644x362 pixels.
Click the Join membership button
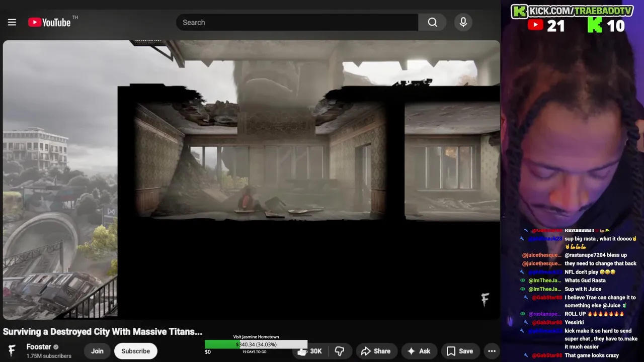(97, 351)
